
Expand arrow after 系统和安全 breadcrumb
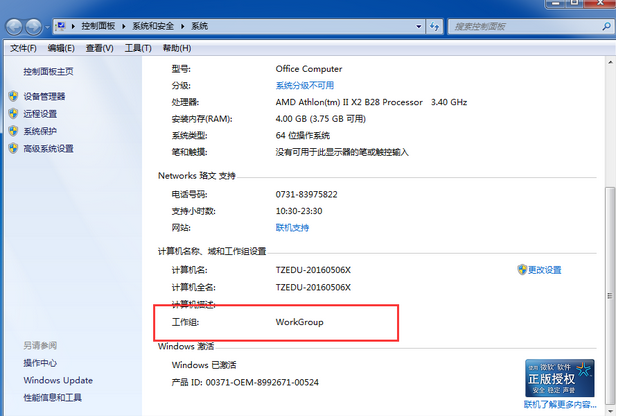[183, 26]
